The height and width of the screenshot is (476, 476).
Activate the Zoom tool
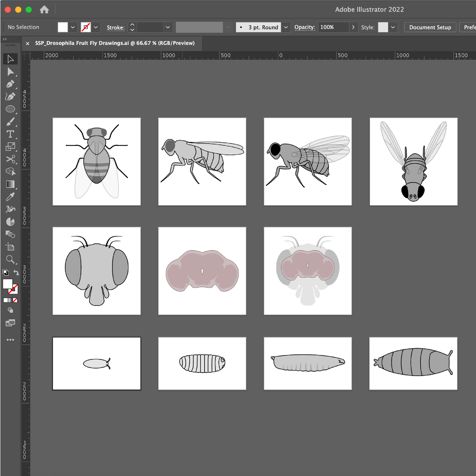10,260
